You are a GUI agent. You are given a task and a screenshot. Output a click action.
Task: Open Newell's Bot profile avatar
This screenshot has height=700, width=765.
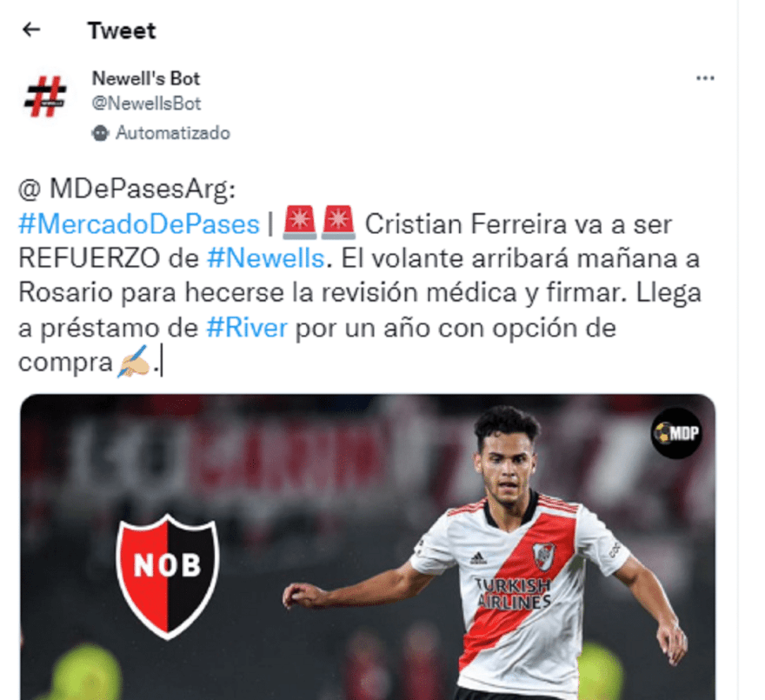pyautogui.click(x=45, y=97)
